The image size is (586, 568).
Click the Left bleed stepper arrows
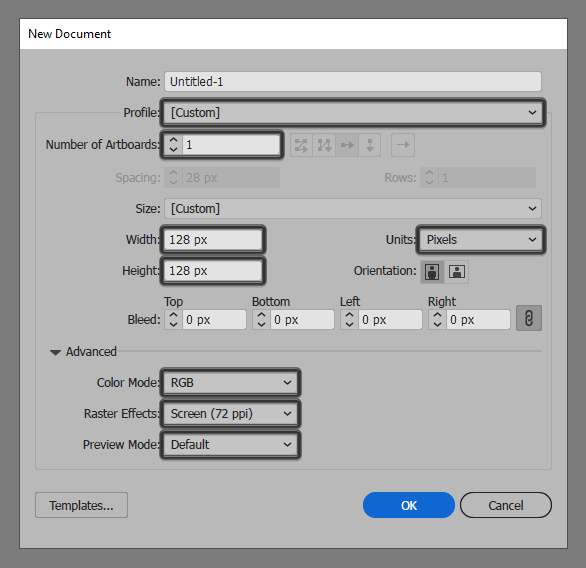[x=349, y=320]
